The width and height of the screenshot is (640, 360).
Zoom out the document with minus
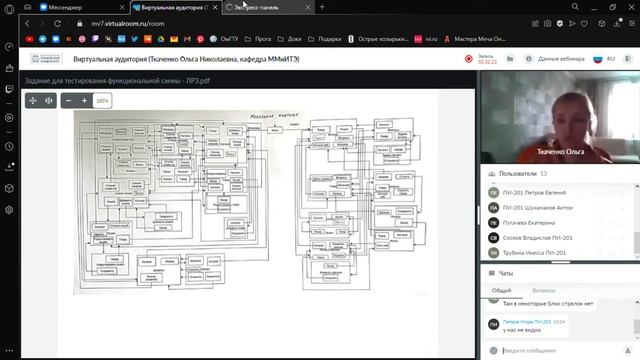(69, 100)
